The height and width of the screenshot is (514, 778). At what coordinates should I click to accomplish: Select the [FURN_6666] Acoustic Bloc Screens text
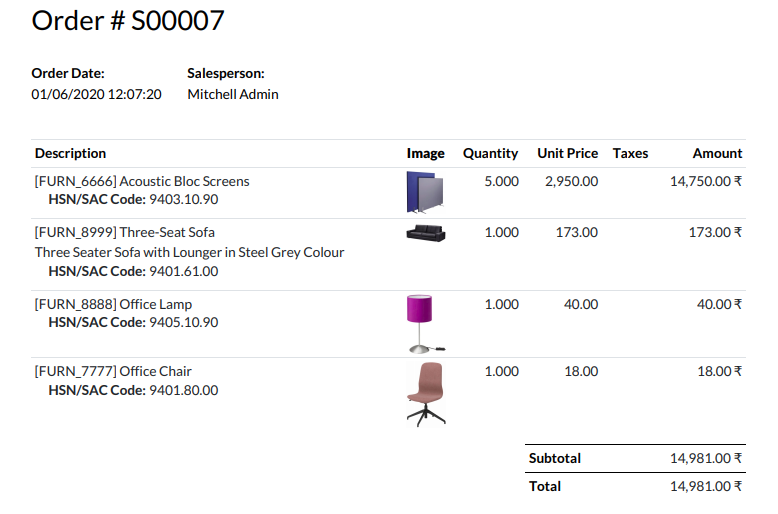pyautogui.click(x=142, y=182)
